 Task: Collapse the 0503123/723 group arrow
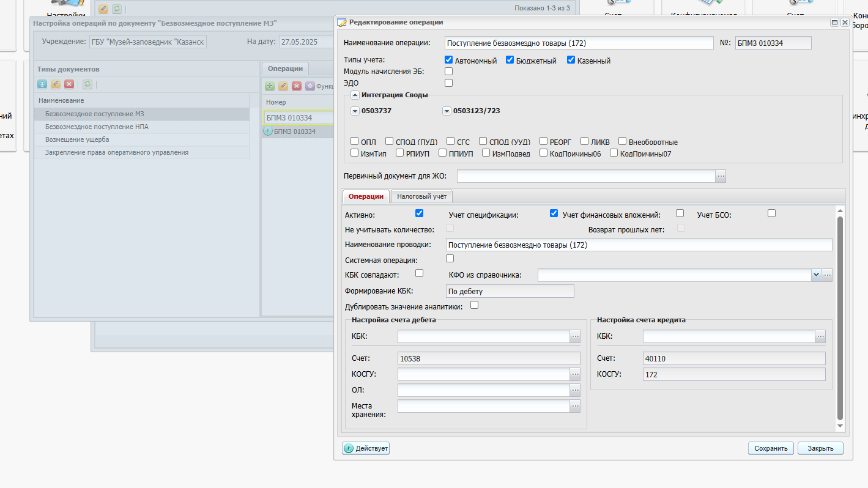(447, 111)
